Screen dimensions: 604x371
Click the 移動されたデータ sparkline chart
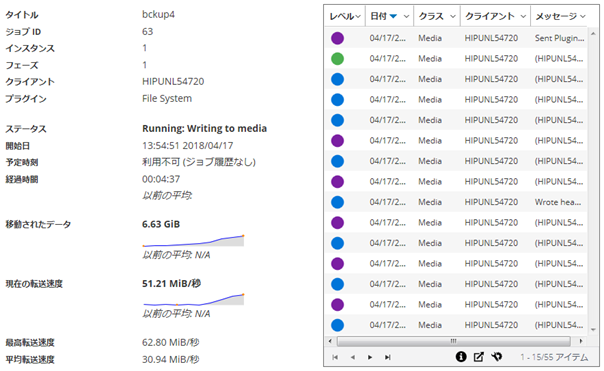tap(193, 241)
